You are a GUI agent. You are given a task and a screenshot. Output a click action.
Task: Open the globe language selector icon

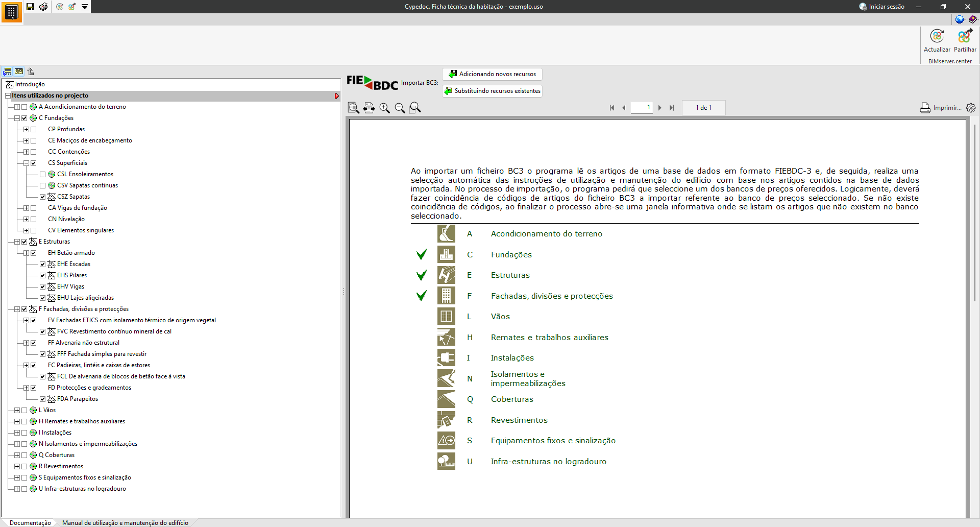click(x=960, y=19)
